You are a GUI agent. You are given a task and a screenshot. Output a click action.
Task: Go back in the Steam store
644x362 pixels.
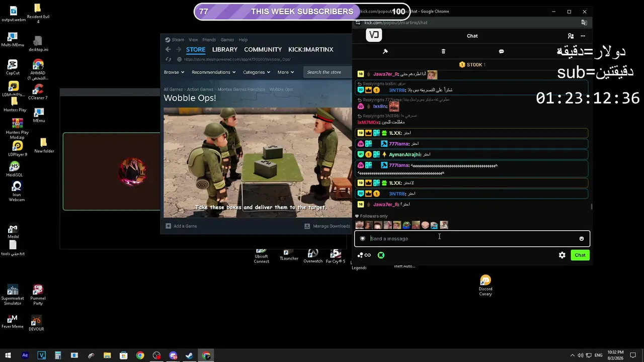168,49
